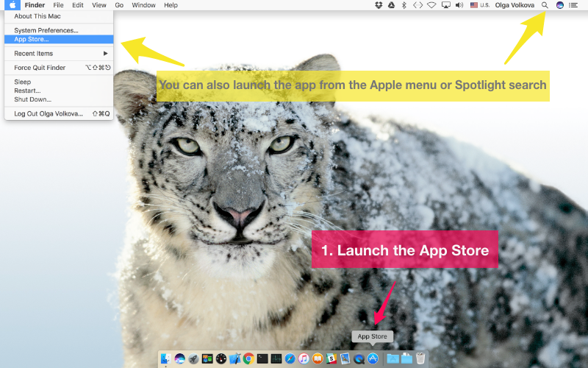
Task: Launch Siri from the Dock
Action: coord(179,358)
